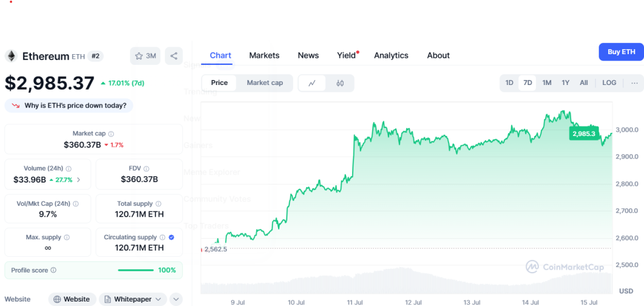Click the Profile score progress bar
The width and height of the screenshot is (644, 306).
[135, 270]
